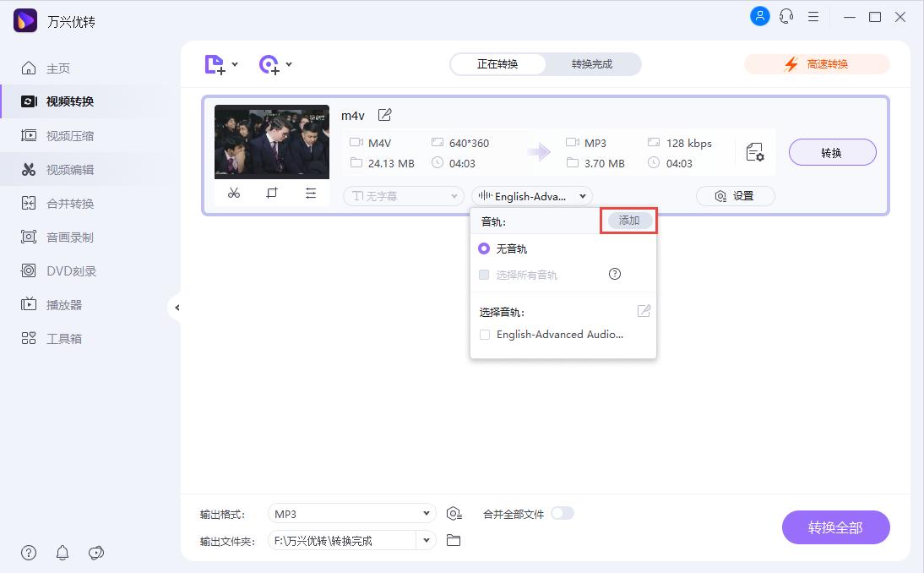This screenshot has height=573, width=924.
Task: Click the video preview thumbnail
Action: [x=270, y=142]
